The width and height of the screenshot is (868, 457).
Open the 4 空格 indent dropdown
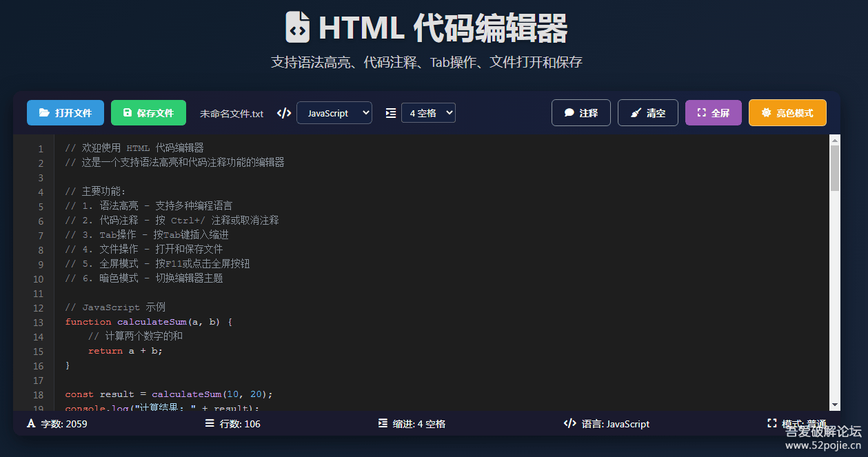[x=429, y=113]
